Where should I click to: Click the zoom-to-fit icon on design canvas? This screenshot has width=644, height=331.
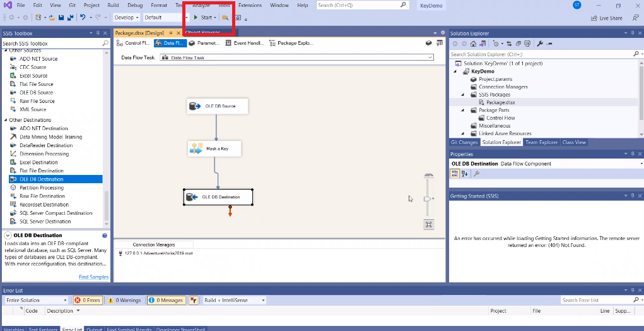tap(428, 224)
